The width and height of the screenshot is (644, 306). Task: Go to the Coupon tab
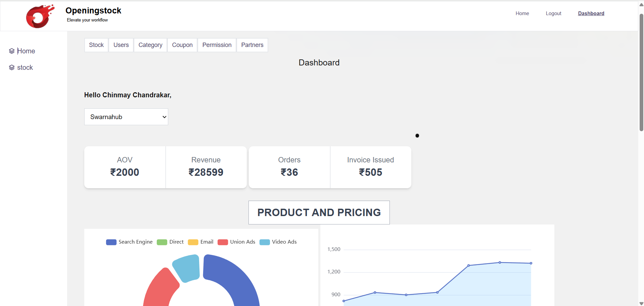182,45
